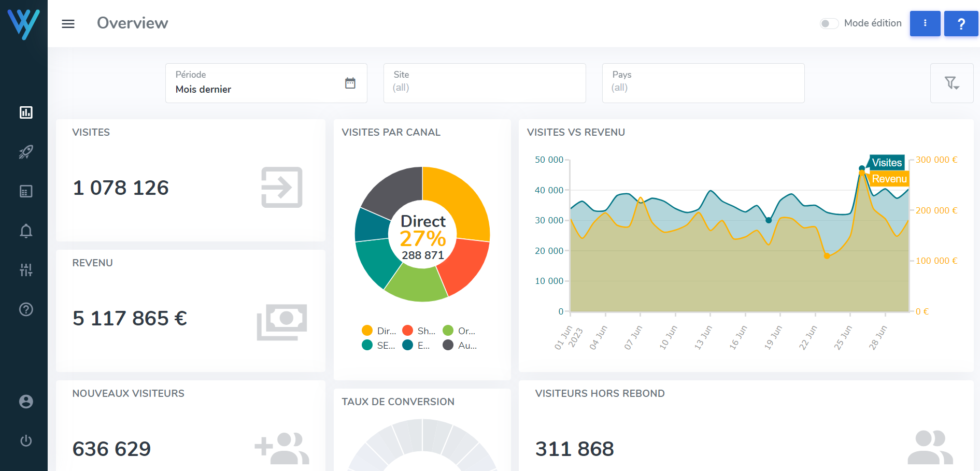Screen dimensions: 980x471
Task: Click the 1 078 126 visits value
Action: pyautogui.click(x=121, y=188)
